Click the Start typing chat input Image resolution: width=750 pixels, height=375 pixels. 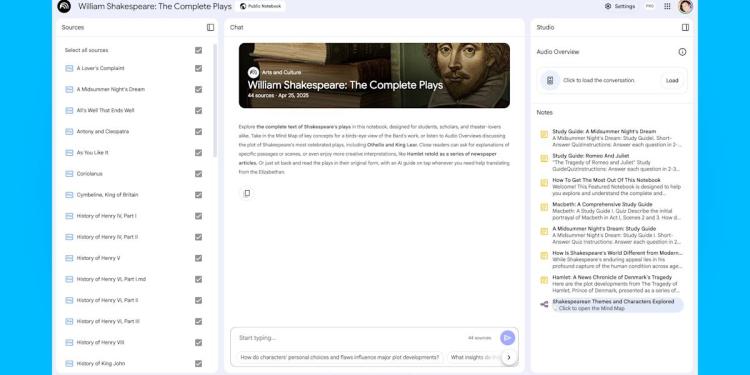pos(352,338)
